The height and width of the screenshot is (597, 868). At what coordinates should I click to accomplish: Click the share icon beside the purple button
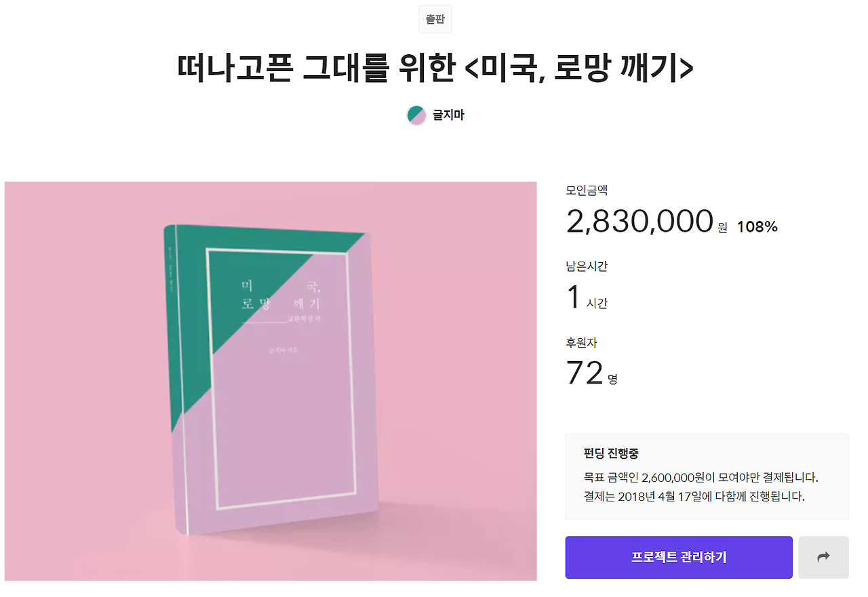point(823,556)
